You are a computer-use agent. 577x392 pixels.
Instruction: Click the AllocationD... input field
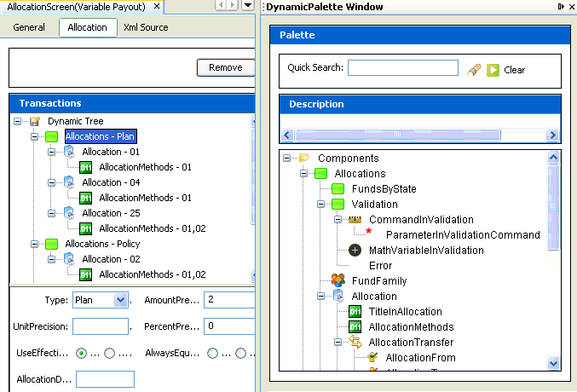(x=105, y=379)
